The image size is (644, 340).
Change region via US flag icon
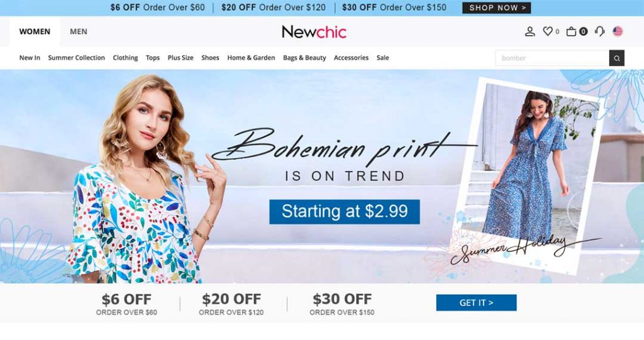click(618, 31)
